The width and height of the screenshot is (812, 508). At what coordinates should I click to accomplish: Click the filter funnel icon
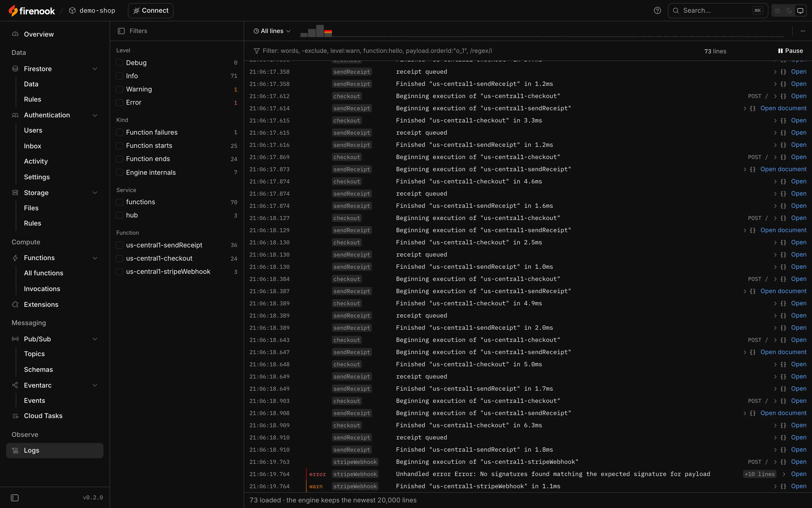tap(257, 51)
